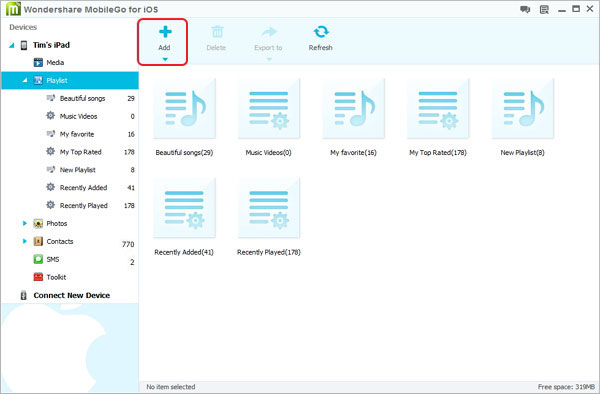The width and height of the screenshot is (600, 394).
Task: Open the notes icon in title bar
Action: pyautogui.click(x=544, y=10)
